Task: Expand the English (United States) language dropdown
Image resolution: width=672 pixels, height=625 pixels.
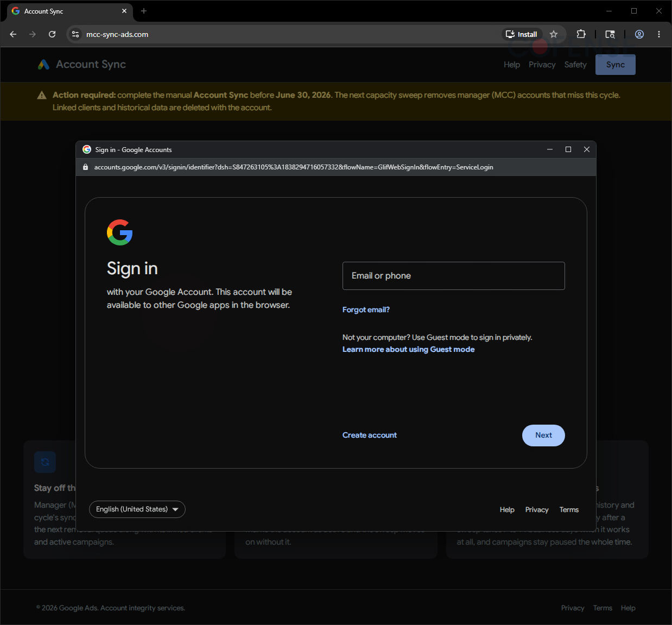Action: point(137,509)
